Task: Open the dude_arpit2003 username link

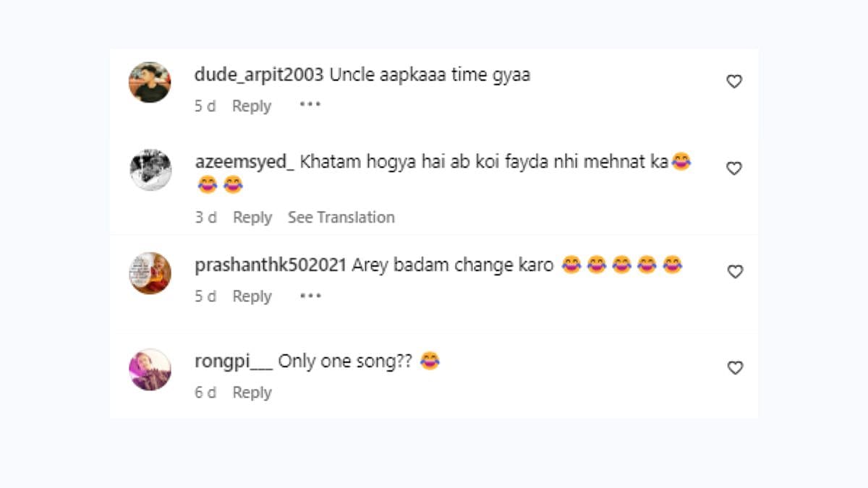Action: click(x=259, y=75)
